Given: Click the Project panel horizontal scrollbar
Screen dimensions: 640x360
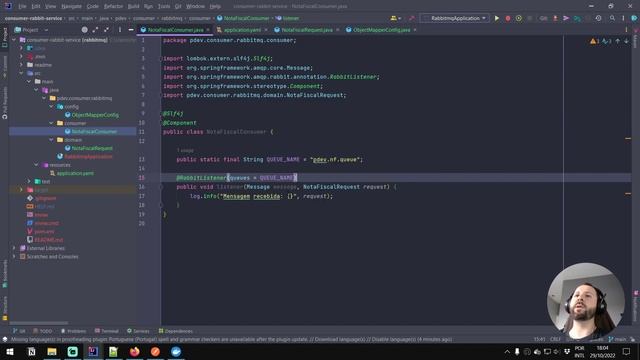Looking at the screenshot, I should click(39, 323).
